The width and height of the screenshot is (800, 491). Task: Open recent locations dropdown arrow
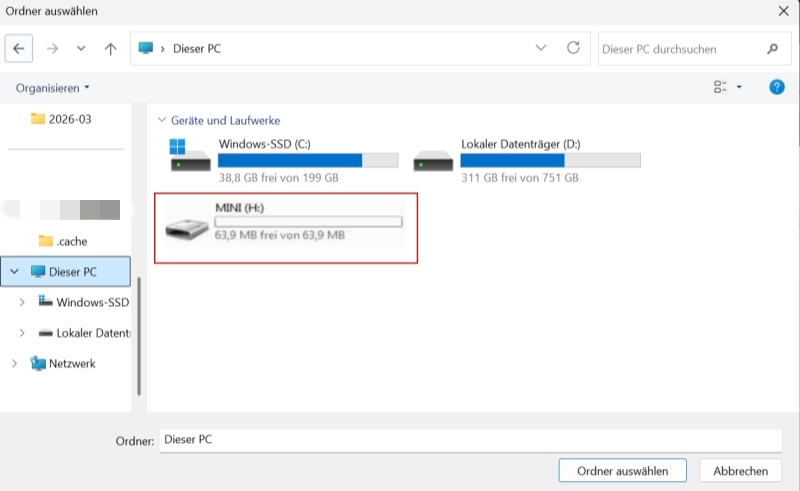[81, 48]
